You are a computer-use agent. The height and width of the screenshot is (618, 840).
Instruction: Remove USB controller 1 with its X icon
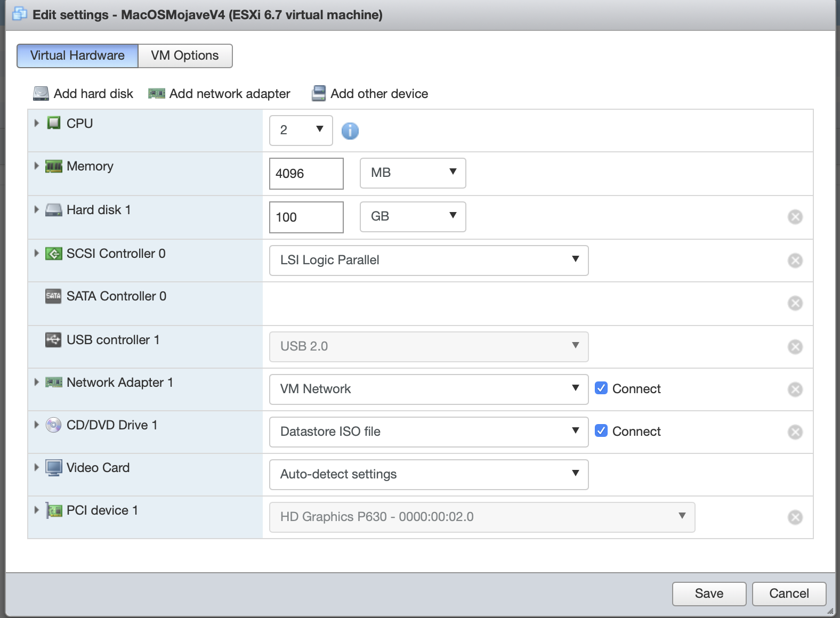point(795,347)
